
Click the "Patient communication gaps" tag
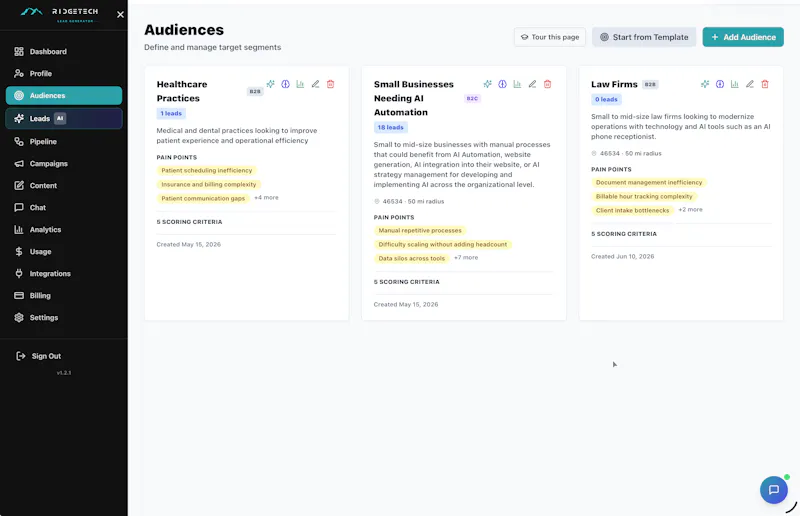(x=203, y=198)
